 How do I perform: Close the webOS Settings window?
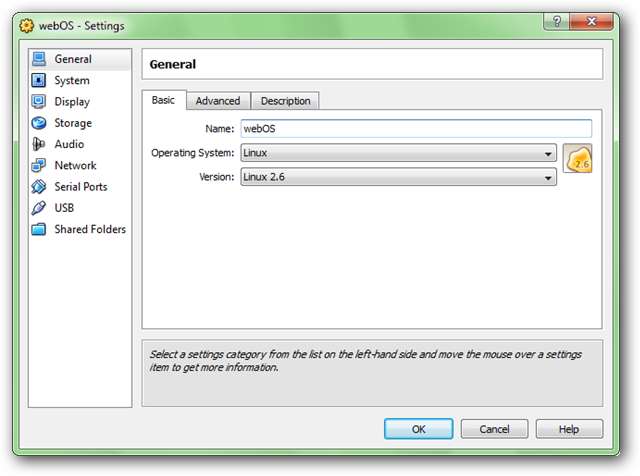(591, 21)
